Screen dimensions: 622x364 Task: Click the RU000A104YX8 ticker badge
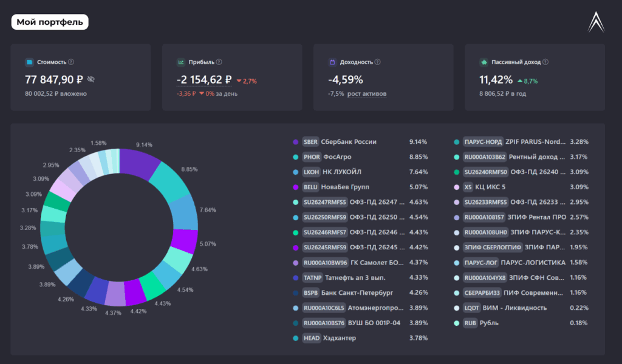point(485,278)
